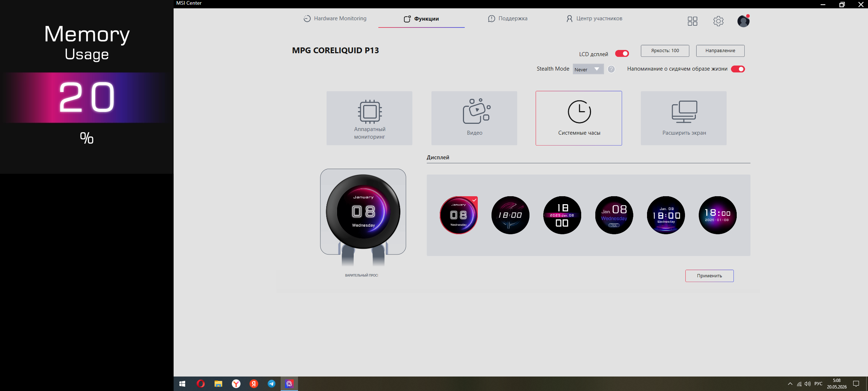Open network status tray icon
868x391 pixels.
799,384
